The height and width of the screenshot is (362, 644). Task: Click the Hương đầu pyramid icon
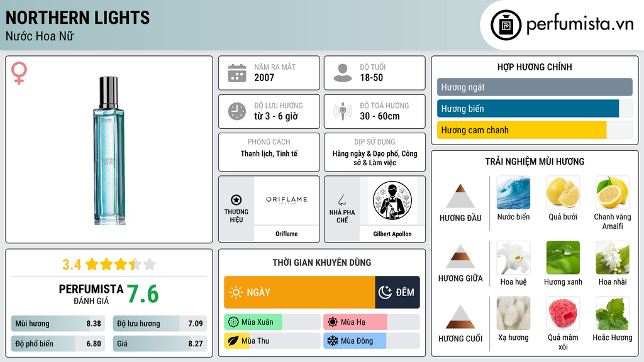460,196
